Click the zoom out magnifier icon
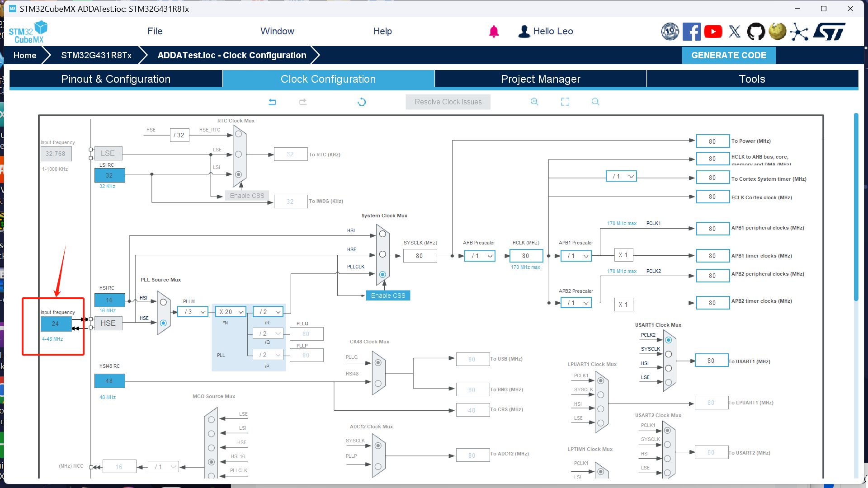868x488 pixels. click(595, 102)
